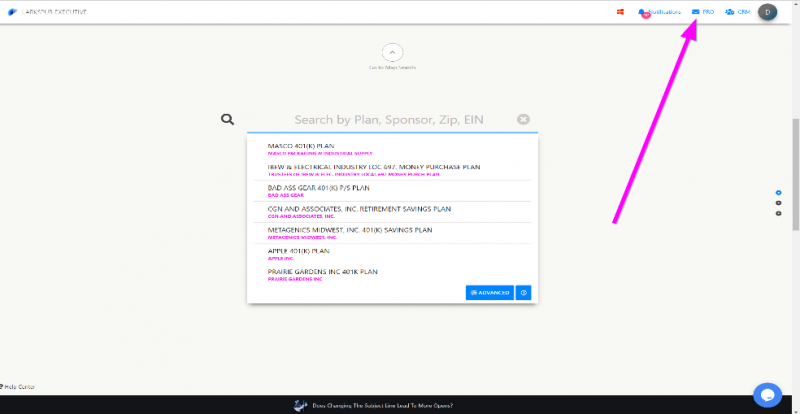Open the Help Center link
The height and width of the screenshot is (414, 800).
(19, 386)
